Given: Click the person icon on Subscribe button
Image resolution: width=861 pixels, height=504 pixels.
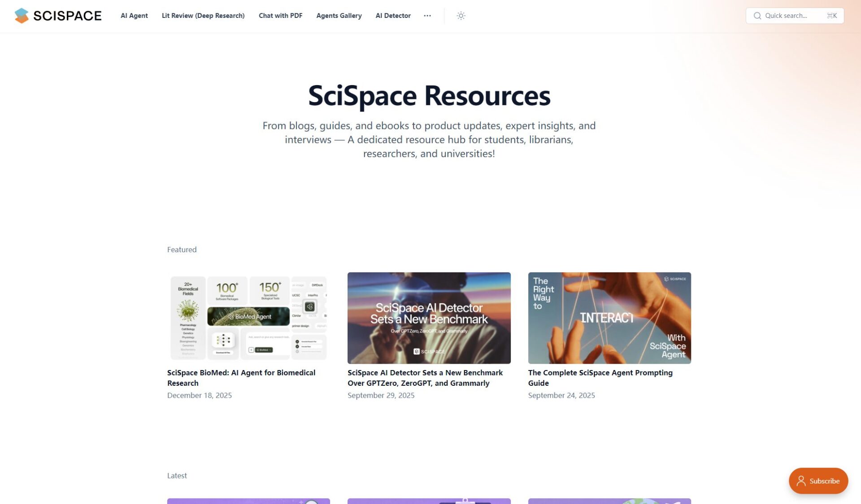Looking at the screenshot, I should [802, 480].
